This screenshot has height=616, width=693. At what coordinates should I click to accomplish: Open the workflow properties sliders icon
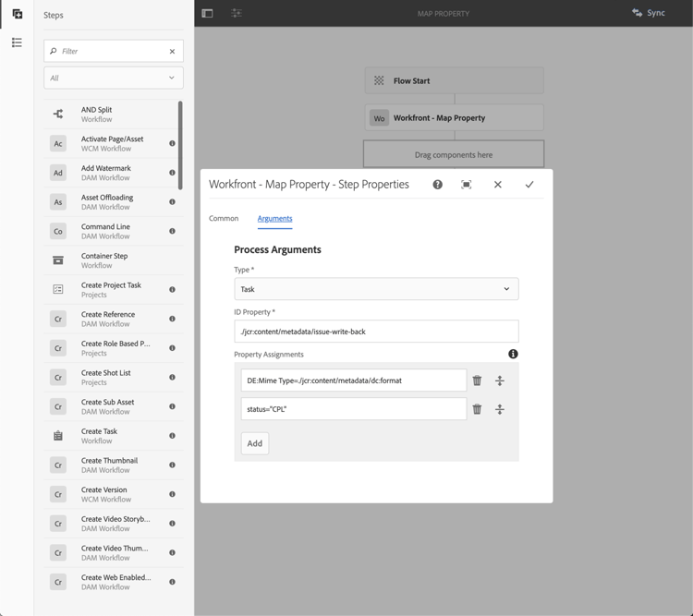(x=237, y=13)
